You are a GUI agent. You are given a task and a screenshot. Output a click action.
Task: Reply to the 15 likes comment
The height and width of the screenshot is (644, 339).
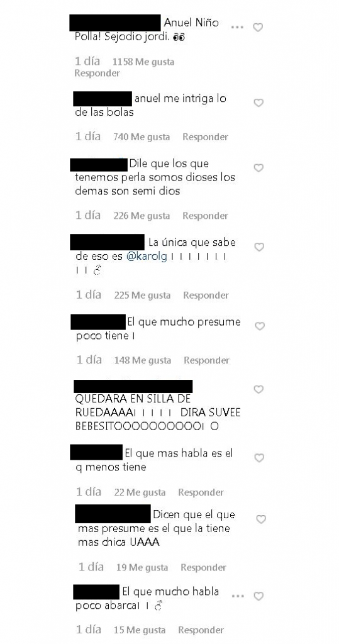pos(201,630)
